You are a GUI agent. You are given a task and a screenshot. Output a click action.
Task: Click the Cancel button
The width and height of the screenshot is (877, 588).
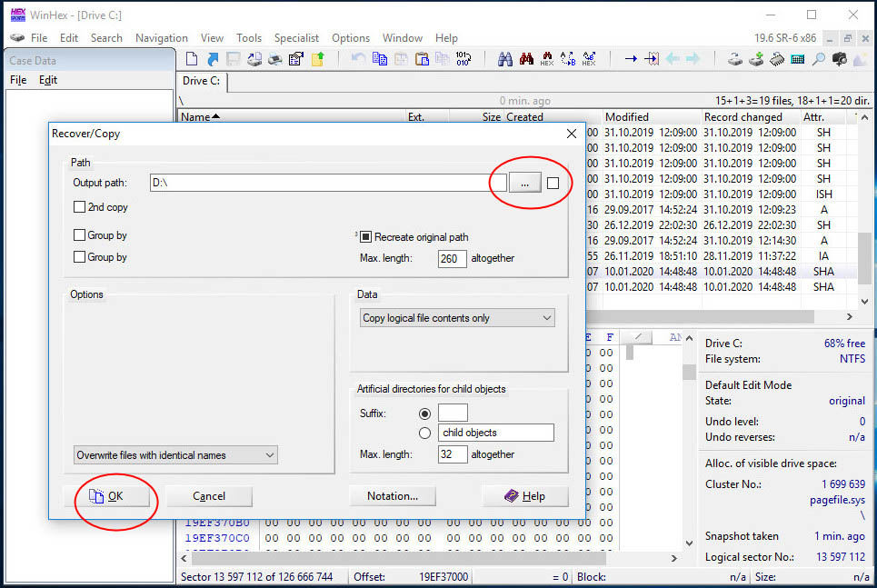(x=209, y=495)
